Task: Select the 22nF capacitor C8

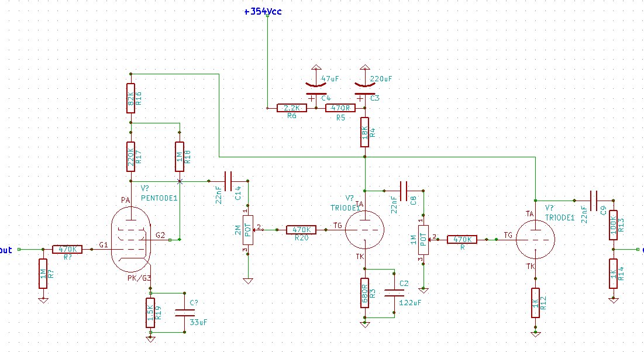Action: [x=404, y=191]
